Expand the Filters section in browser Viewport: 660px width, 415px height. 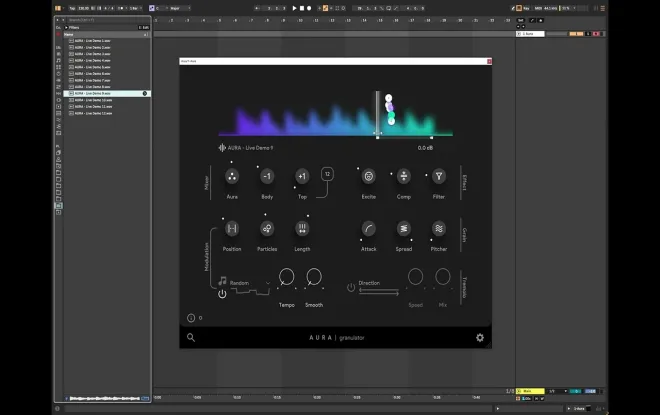[x=66, y=27]
